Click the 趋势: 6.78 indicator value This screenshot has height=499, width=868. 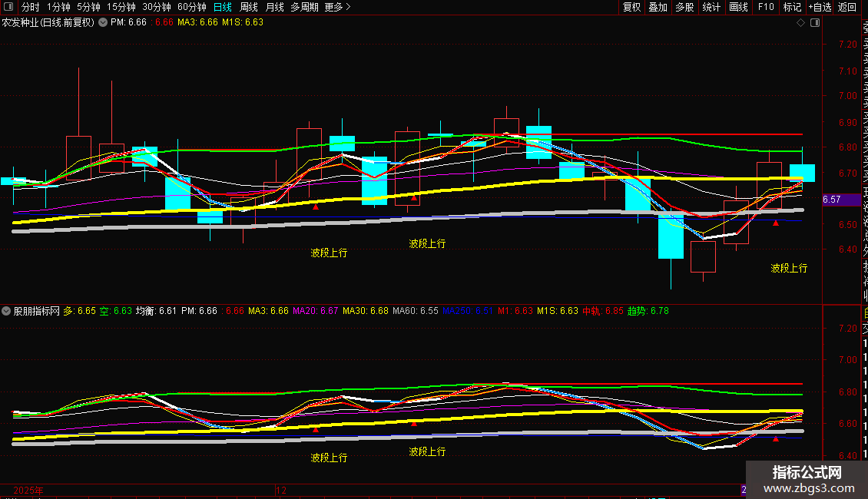[x=648, y=311]
